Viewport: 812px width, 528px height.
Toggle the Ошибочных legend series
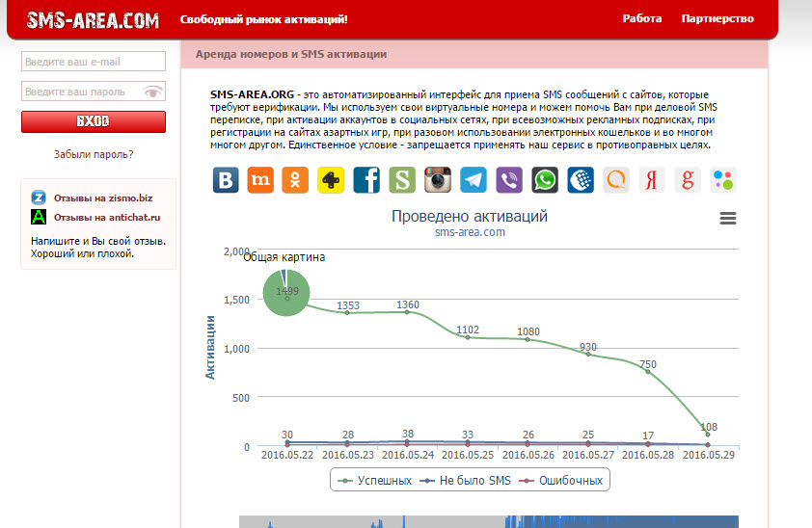[561, 481]
